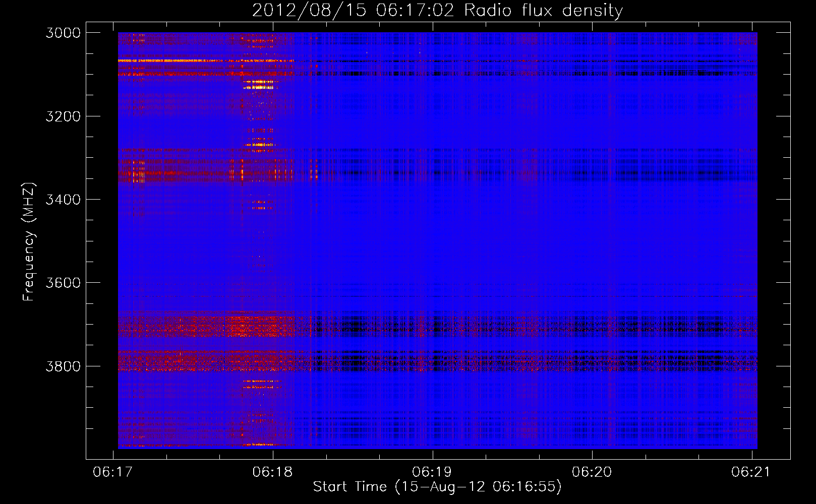The height and width of the screenshot is (504, 816).
Task: Click the 06:18 time tick label
Action: (x=273, y=472)
